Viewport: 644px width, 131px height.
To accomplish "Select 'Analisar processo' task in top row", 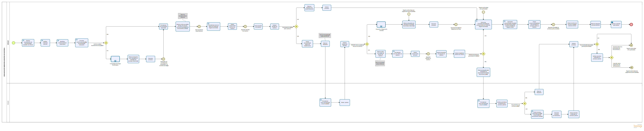I will coord(327,8).
